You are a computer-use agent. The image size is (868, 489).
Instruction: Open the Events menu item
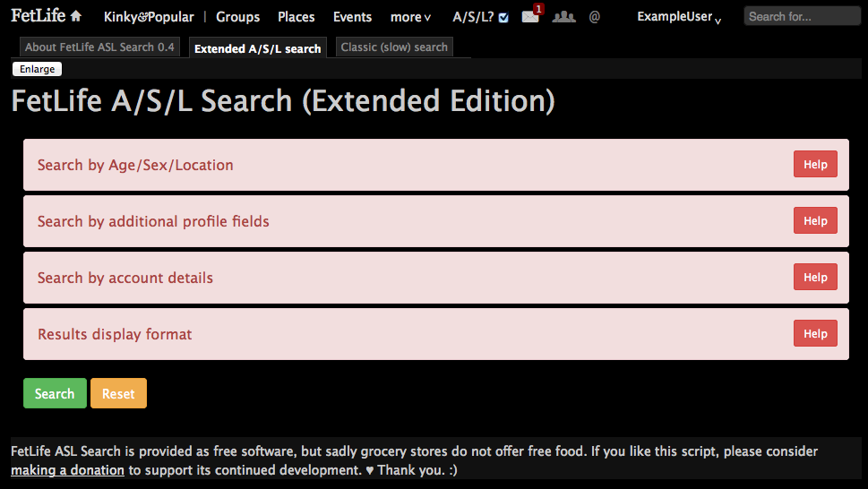352,17
